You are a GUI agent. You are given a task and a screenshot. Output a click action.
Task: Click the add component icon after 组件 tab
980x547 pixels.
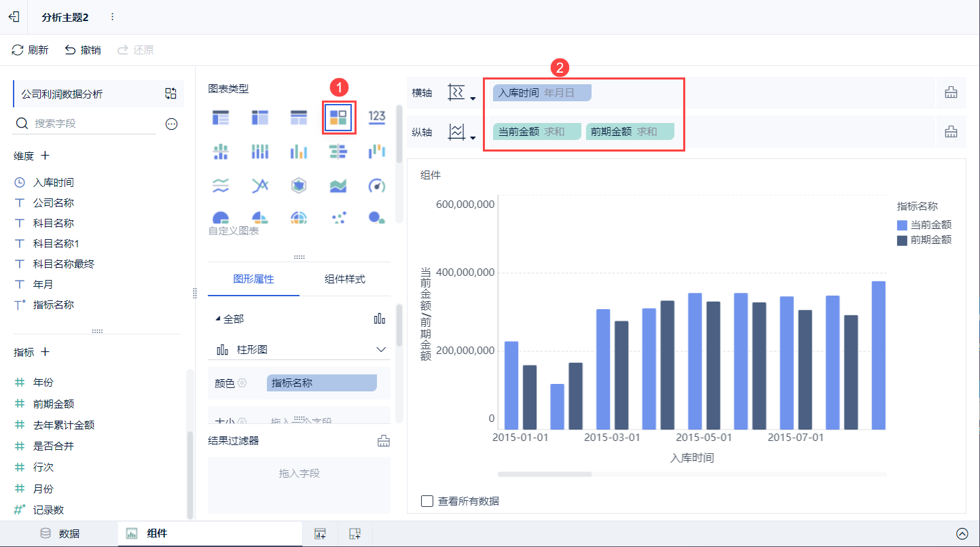pyautogui.click(x=320, y=534)
